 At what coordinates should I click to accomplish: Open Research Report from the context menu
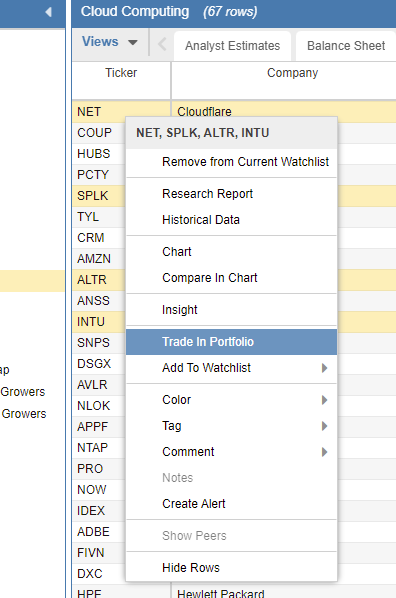232,194
